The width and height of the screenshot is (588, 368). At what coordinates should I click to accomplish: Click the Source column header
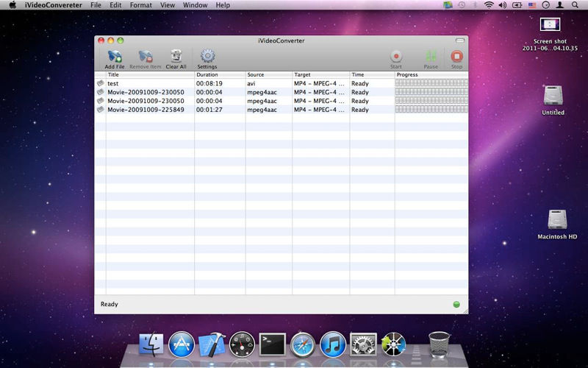click(x=269, y=75)
